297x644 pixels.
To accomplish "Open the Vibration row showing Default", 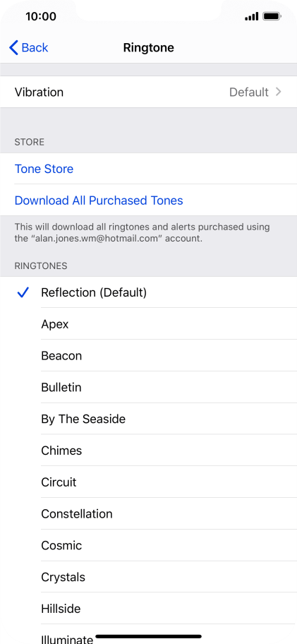I will (148, 92).
